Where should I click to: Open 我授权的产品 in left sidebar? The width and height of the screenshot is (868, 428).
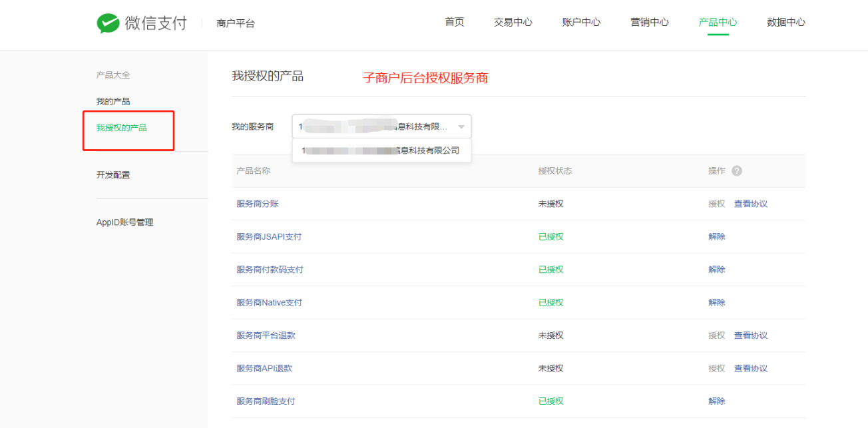click(121, 128)
